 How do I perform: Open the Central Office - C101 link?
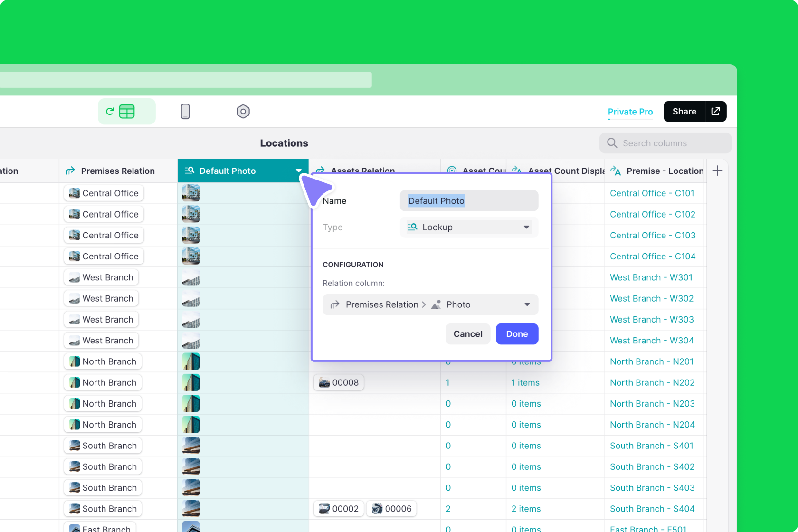coord(652,193)
